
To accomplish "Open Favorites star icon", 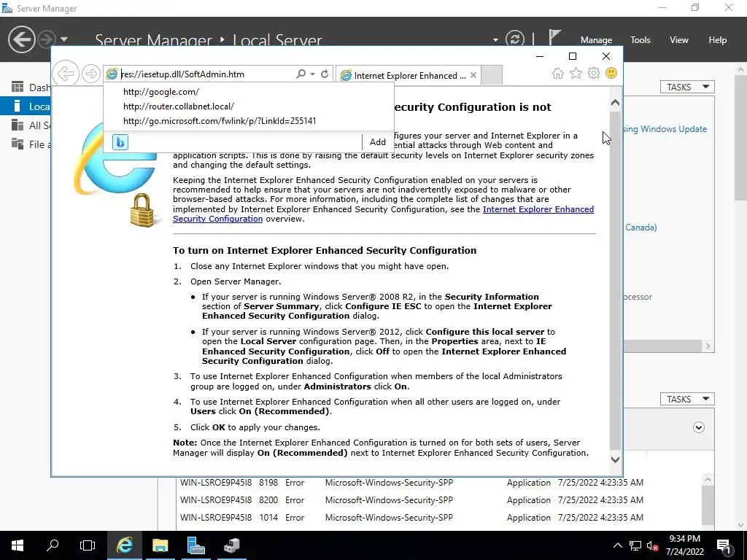I will [x=576, y=74].
